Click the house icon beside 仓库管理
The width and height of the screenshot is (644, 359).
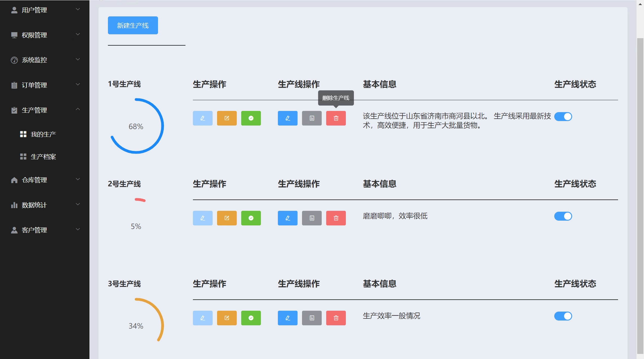coord(14,180)
